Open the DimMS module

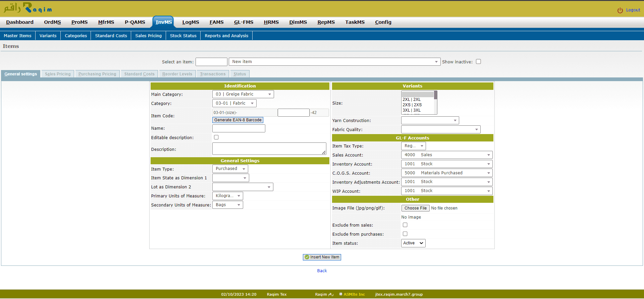tap(298, 22)
